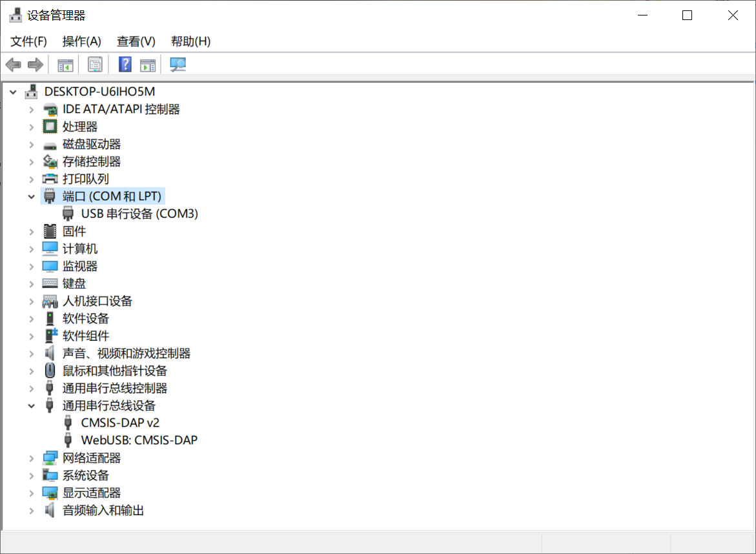Expand the 网络适配器 category
756x554 pixels.
[x=31, y=458]
